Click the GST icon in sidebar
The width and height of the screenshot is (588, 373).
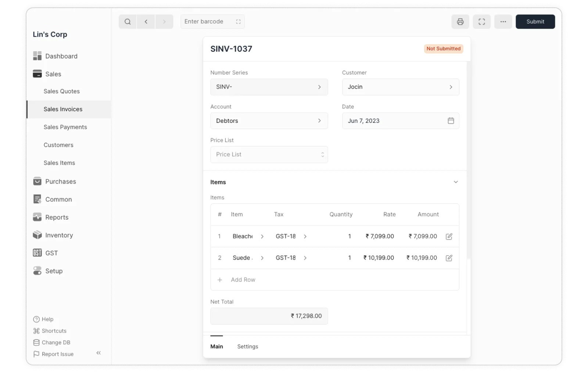point(37,253)
